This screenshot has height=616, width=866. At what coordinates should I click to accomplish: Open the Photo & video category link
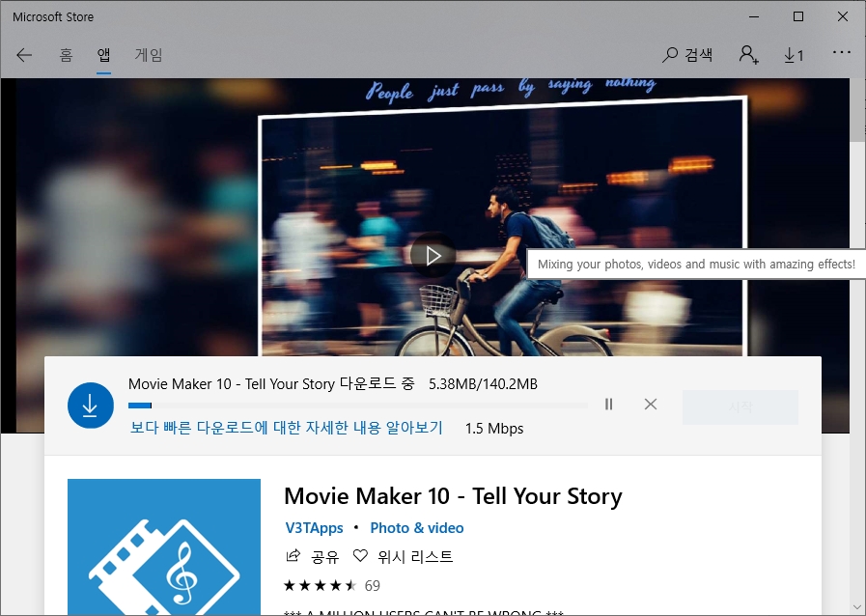[417, 528]
